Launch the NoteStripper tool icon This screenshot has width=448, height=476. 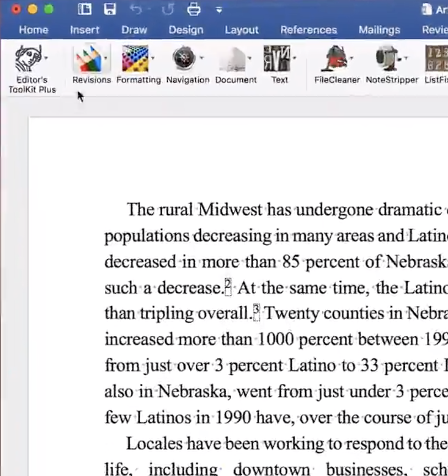[388, 58]
